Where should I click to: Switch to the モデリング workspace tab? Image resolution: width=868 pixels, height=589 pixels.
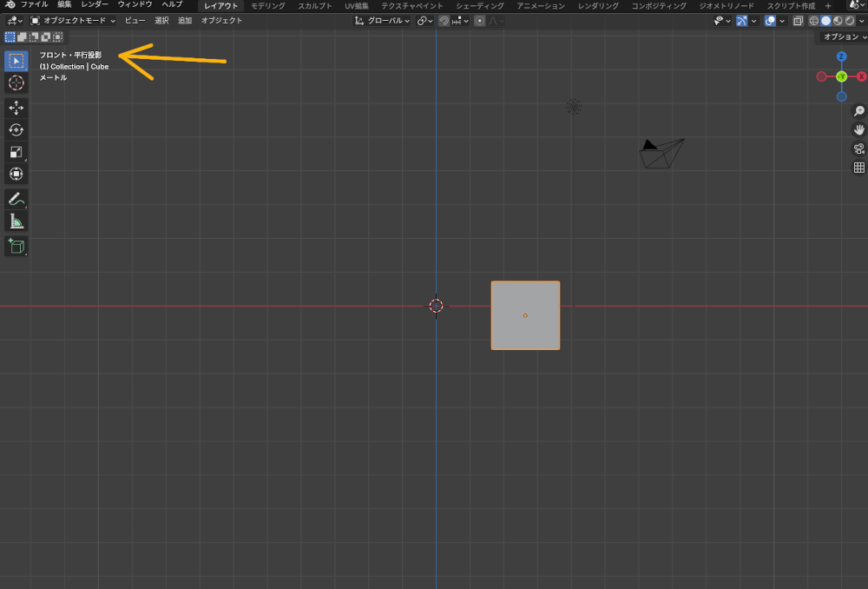tap(267, 6)
